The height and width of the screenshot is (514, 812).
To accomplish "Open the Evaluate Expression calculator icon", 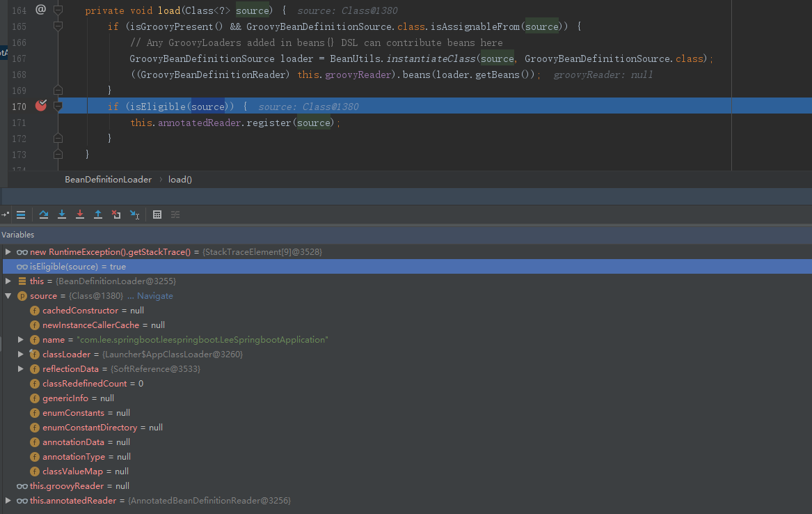I will [157, 215].
